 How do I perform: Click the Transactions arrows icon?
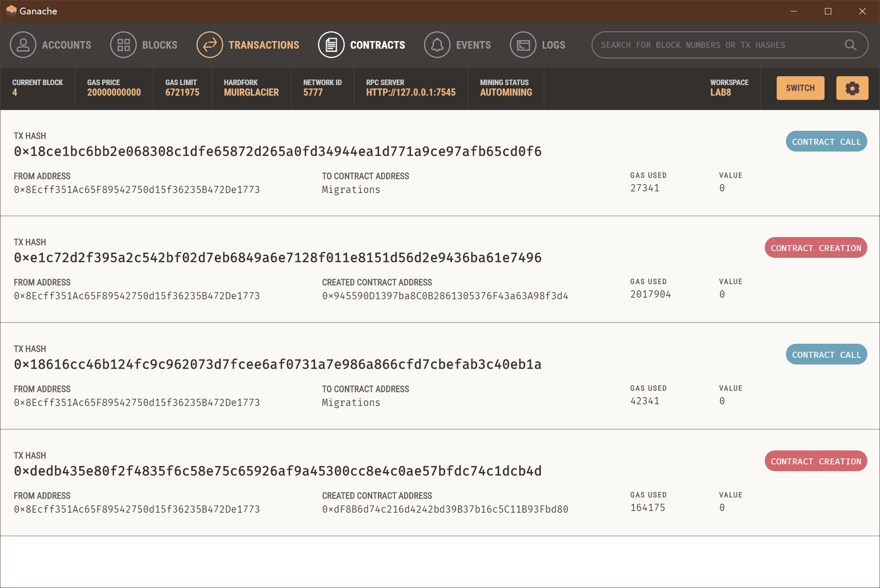[210, 45]
